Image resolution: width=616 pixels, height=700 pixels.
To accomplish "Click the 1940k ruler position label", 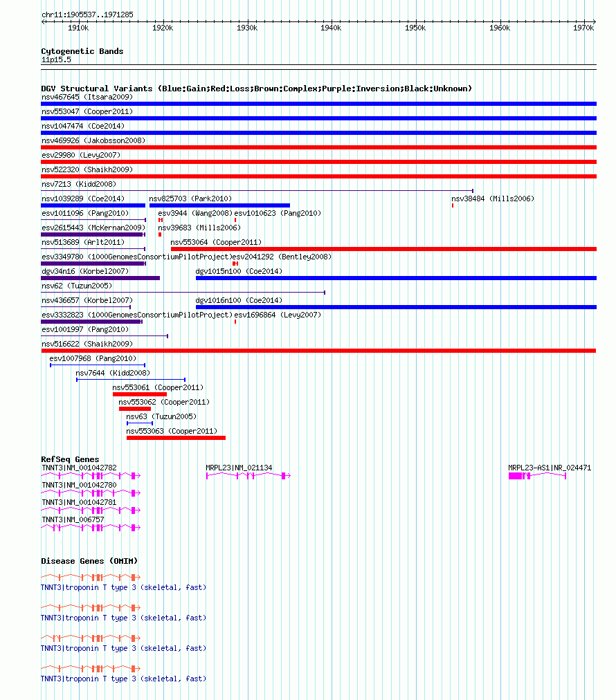I will pos(331,28).
